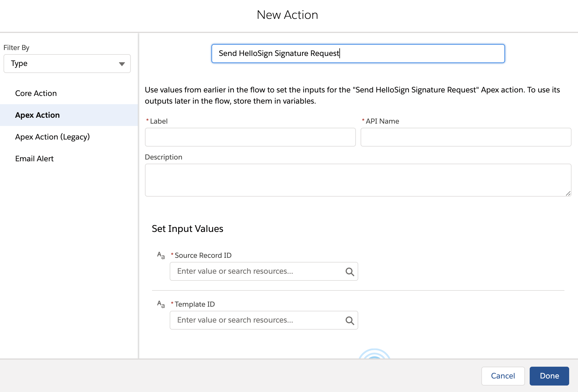Click the API Name input field
Screen dimensions: 578x392
click(466, 137)
